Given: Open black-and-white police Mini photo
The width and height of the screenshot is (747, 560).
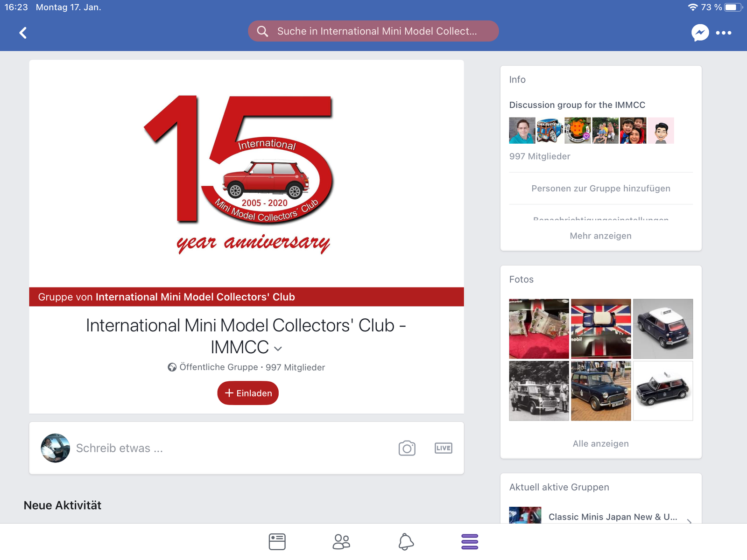Looking at the screenshot, I should pos(539,391).
